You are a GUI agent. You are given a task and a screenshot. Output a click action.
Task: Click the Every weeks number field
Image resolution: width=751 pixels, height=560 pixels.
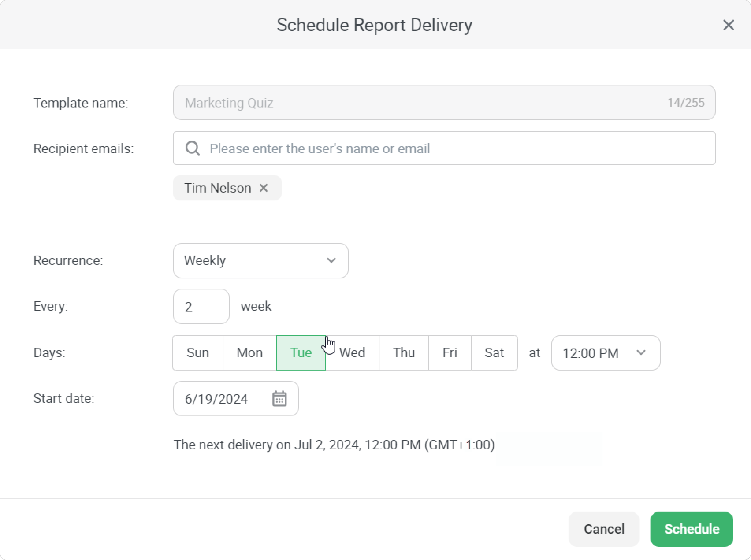[201, 306]
